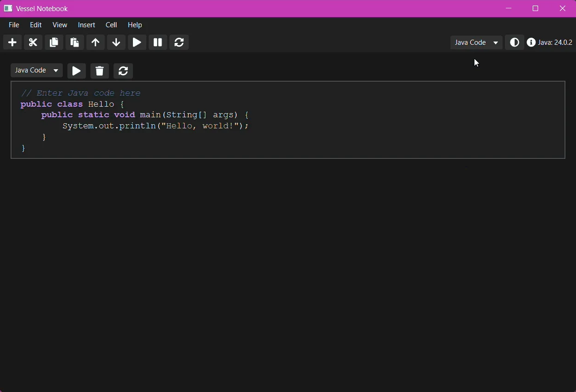Pause execution with the pause icon
This screenshot has height=392, width=576.
tap(158, 42)
